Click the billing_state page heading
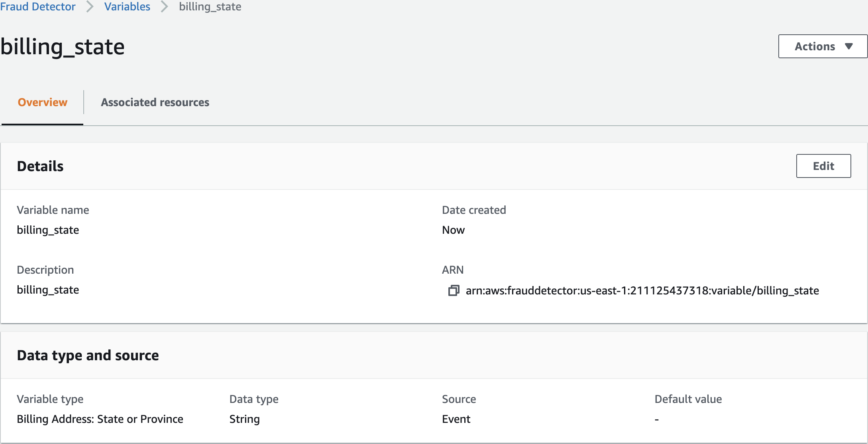868x444 pixels. [63, 47]
